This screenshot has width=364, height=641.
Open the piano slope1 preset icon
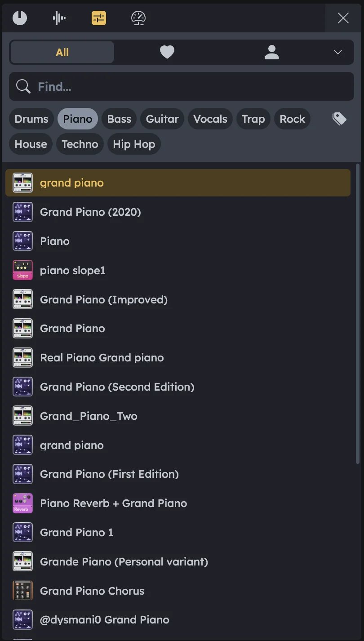(22, 270)
